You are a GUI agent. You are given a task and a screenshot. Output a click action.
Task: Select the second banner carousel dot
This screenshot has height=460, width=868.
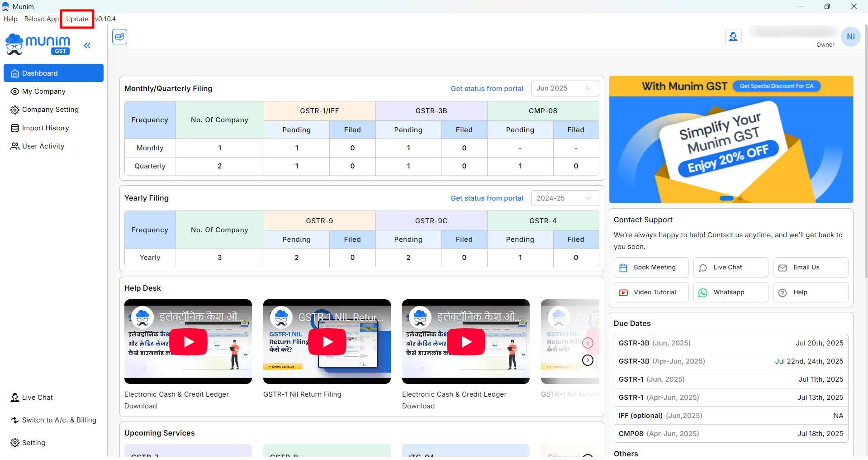click(740, 198)
